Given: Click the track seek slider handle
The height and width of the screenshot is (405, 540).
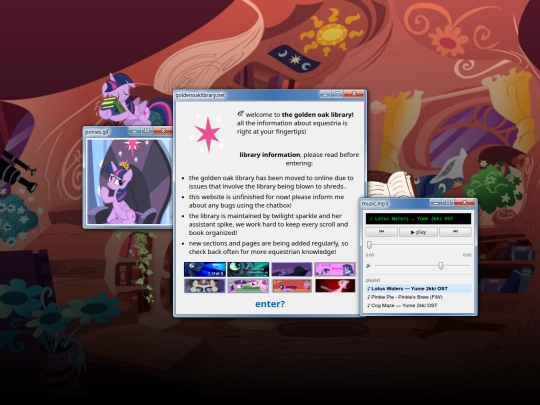Looking at the screenshot, I should (369, 245).
